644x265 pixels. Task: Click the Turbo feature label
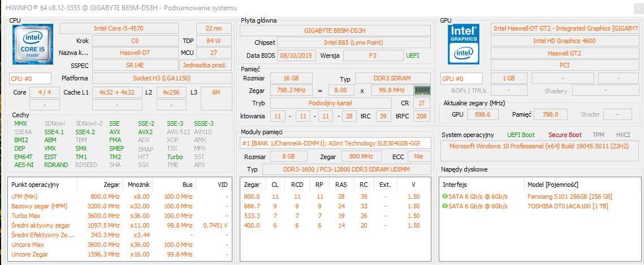pyautogui.click(x=175, y=157)
